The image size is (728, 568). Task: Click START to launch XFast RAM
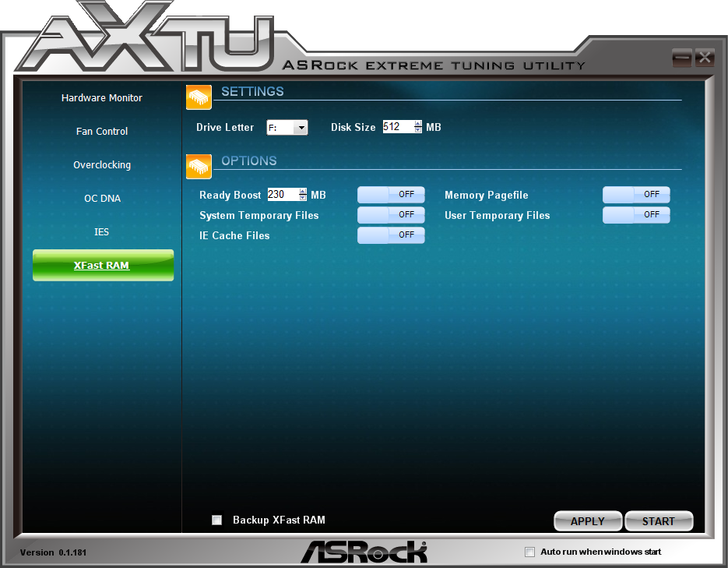[x=659, y=520]
